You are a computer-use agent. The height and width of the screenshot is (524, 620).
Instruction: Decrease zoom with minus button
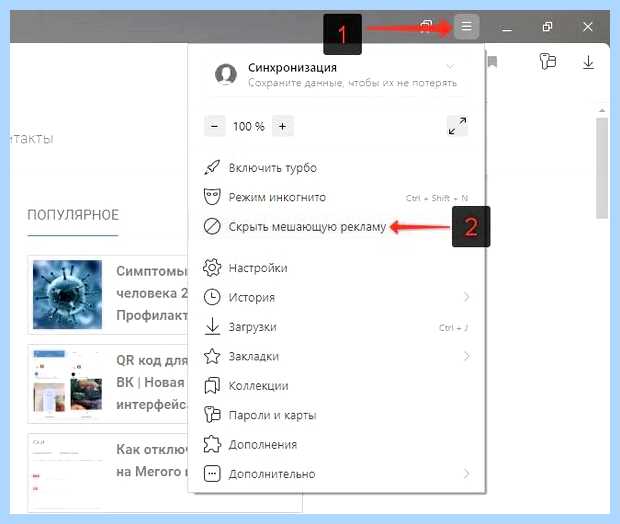tap(215, 126)
